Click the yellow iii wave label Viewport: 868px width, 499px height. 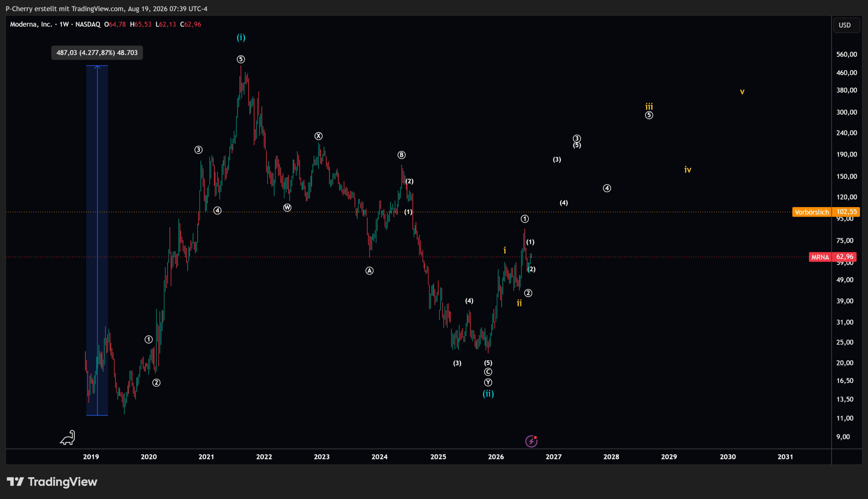(x=649, y=106)
